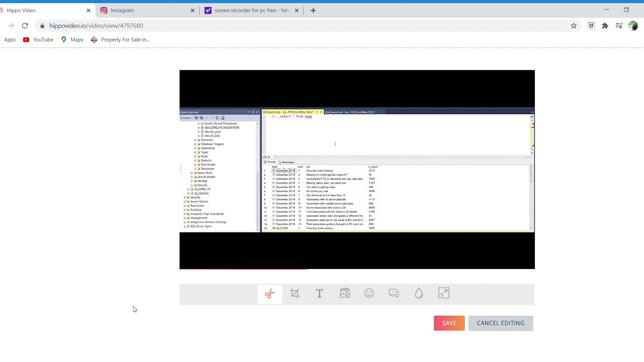The image size is (644, 362).
Task: Open the callout comment tool
Action: click(394, 294)
